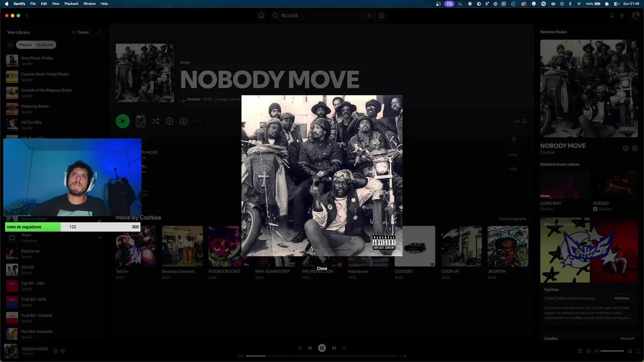Open See discography link
This screenshot has height=362, width=644.
pos(513,219)
